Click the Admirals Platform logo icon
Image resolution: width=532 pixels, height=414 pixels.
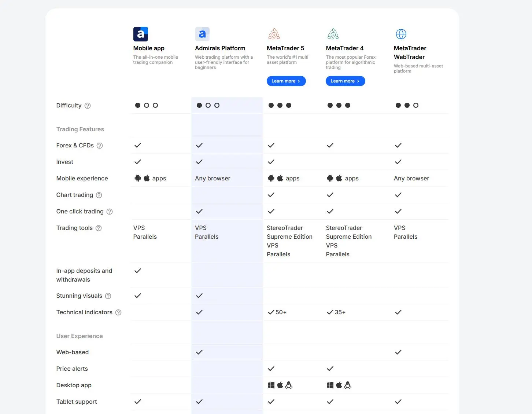click(202, 34)
